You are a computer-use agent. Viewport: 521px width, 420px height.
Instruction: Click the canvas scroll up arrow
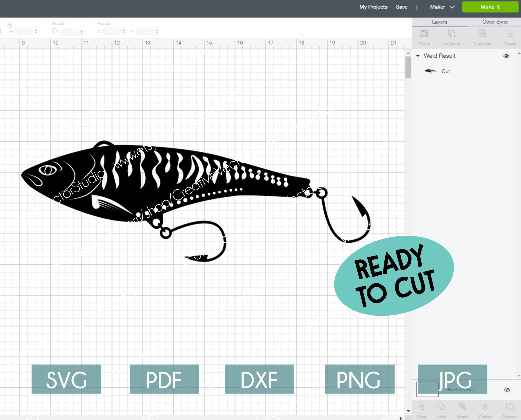click(x=408, y=53)
